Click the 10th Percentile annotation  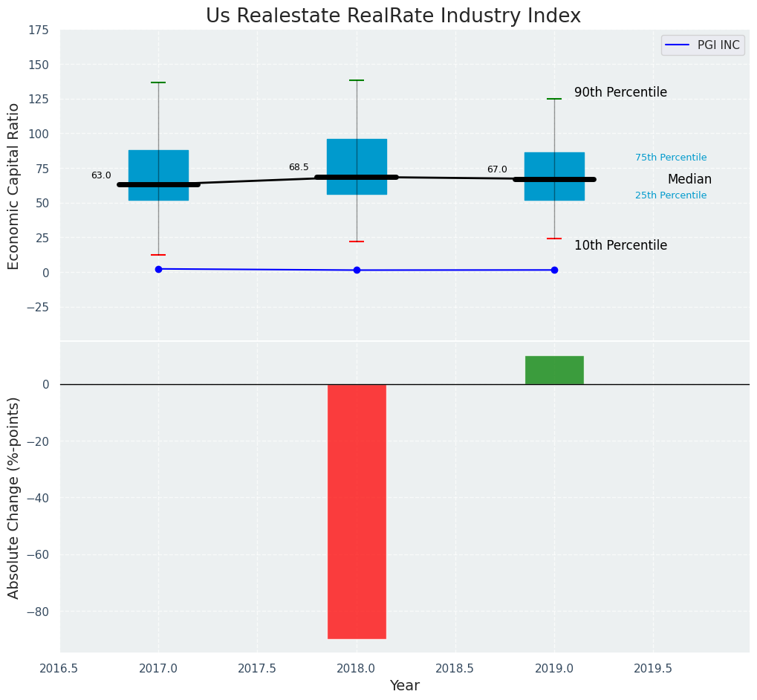coord(620,245)
